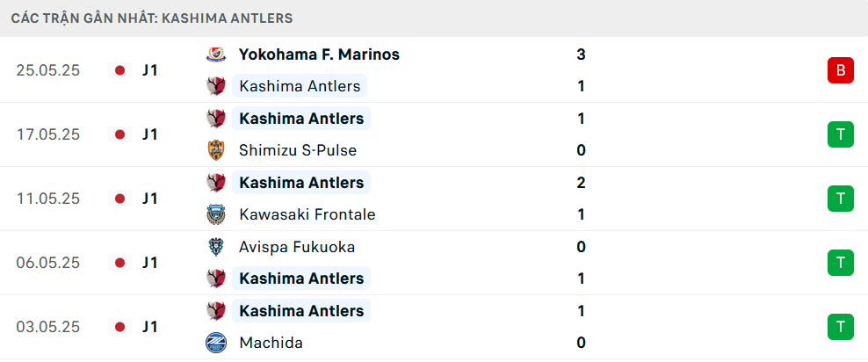This screenshot has height=362, width=868.
Task: Click the Japan flag on 11.05.25 row
Action: click(x=119, y=199)
